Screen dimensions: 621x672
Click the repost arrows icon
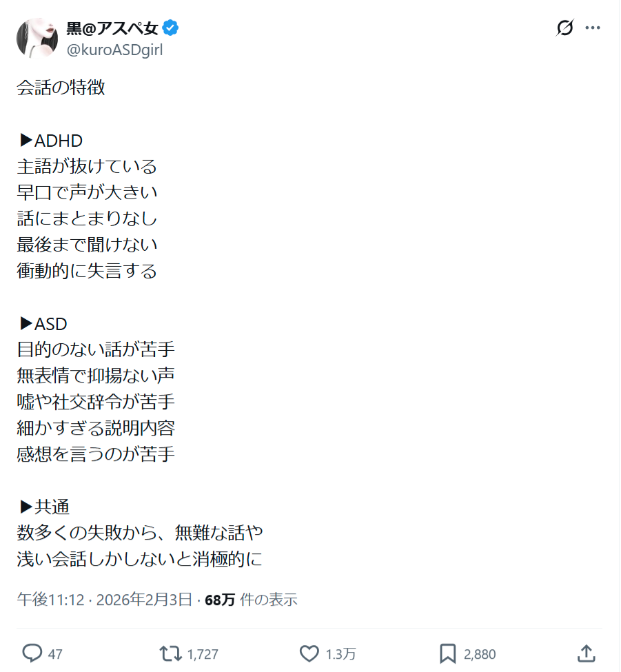coord(170,654)
